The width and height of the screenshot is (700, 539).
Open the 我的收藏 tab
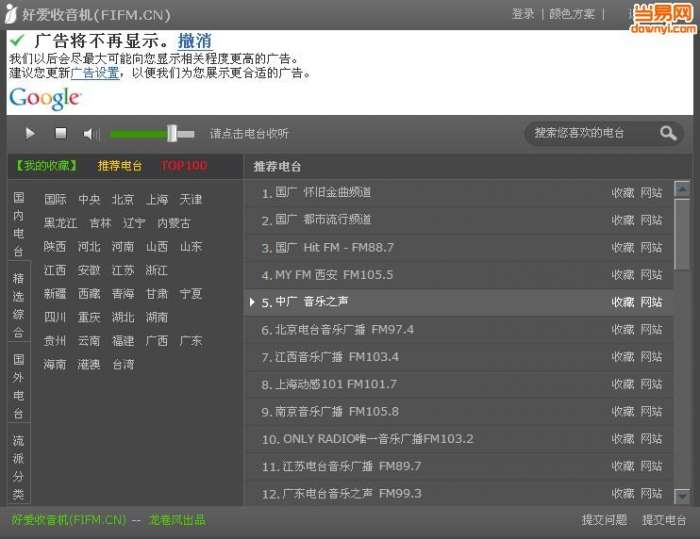click(x=46, y=166)
